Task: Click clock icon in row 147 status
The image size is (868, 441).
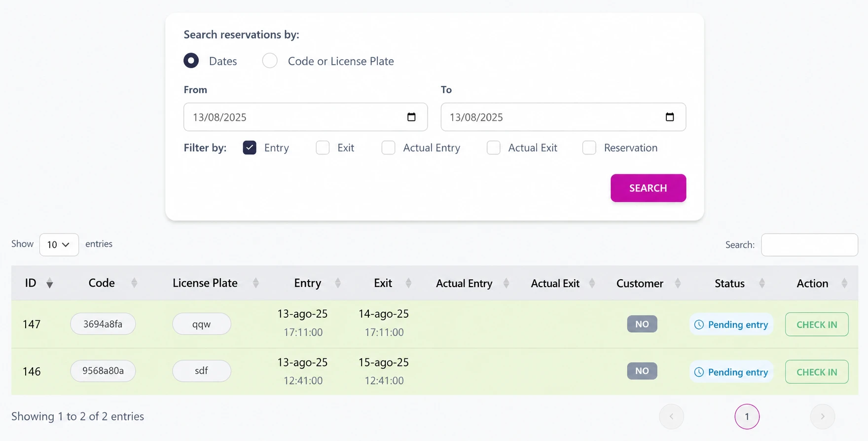Action: point(699,325)
